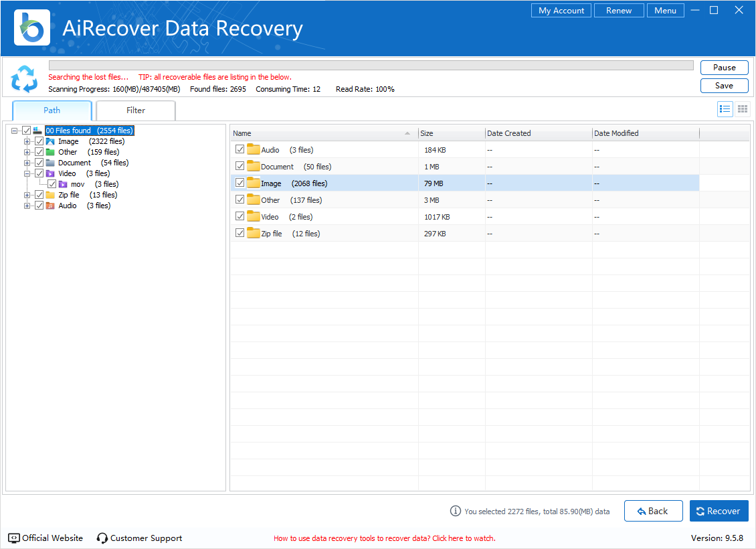The width and height of the screenshot is (756, 549).
Task: Click the AiRecover app logo
Action: point(32,28)
